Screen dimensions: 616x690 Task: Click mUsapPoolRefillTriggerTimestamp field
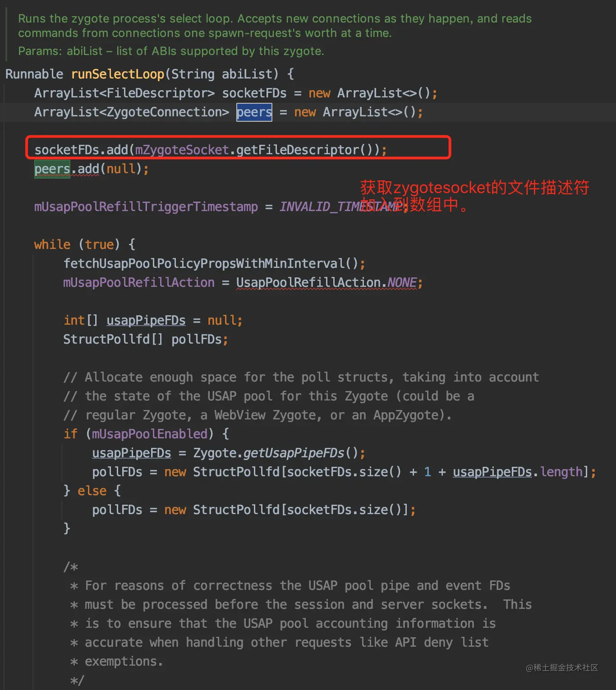[x=146, y=207]
